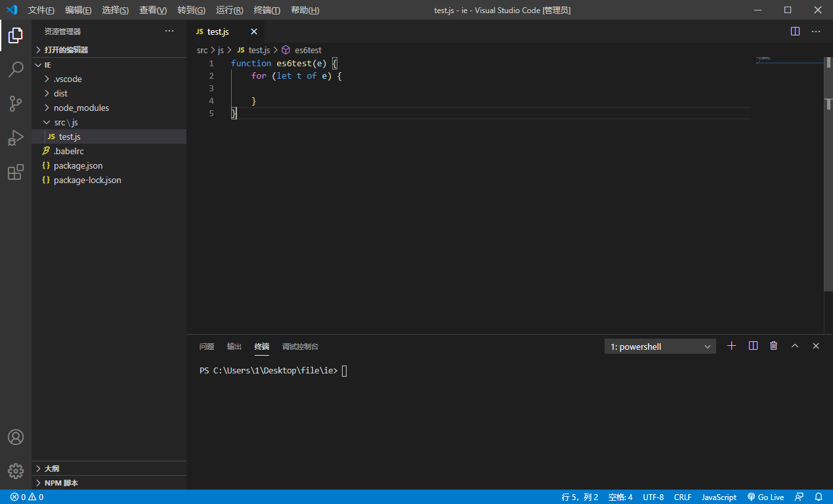Open the Source Control view

point(16,104)
